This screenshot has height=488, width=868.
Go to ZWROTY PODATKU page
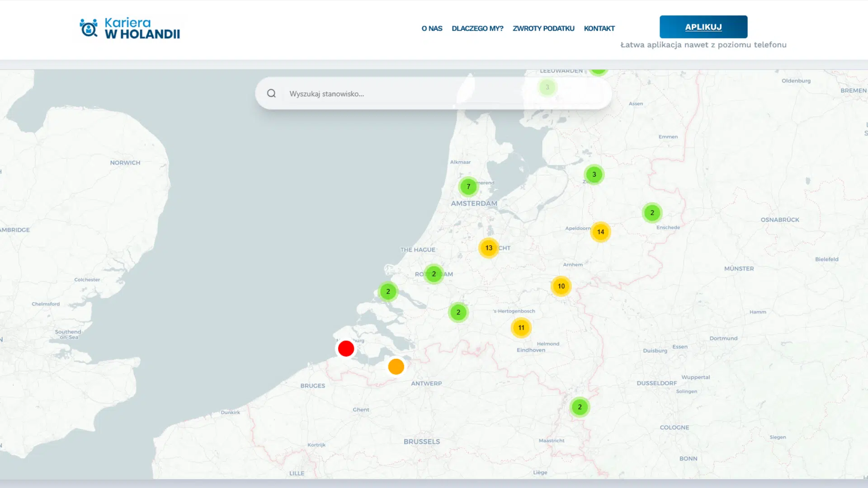543,28
